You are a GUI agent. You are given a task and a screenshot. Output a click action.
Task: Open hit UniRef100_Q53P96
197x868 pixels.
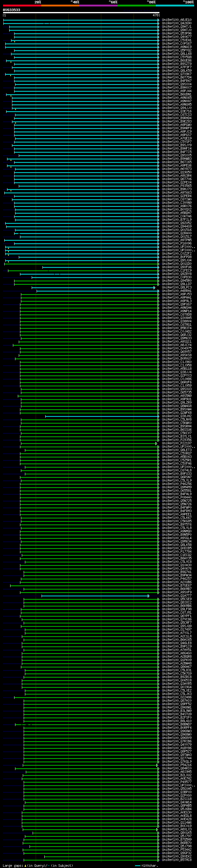tap(176, 33)
